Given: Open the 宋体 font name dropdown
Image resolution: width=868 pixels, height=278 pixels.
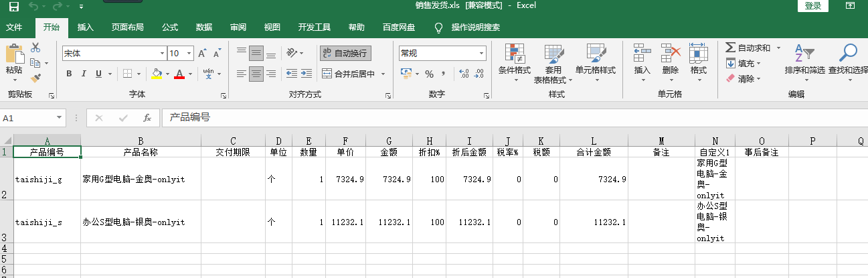Looking at the screenshot, I should (162, 53).
